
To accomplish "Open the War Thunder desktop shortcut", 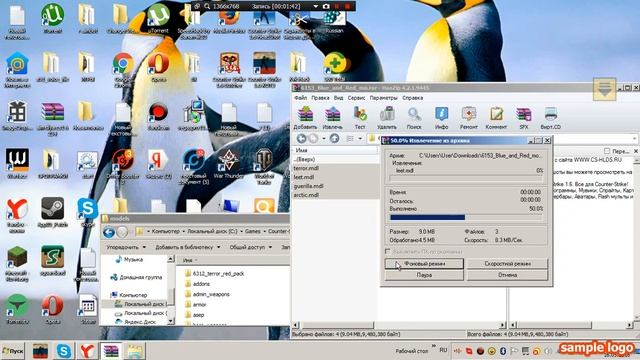I will click(229, 164).
